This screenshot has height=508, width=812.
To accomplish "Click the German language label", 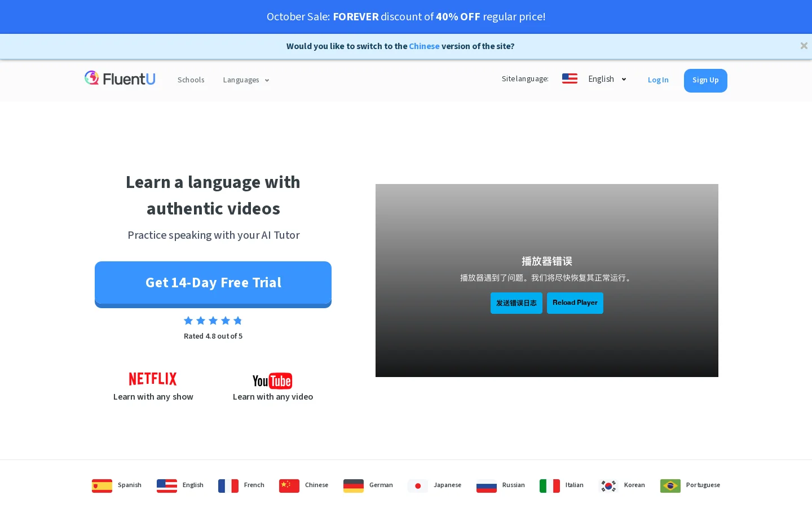I will [381, 485].
